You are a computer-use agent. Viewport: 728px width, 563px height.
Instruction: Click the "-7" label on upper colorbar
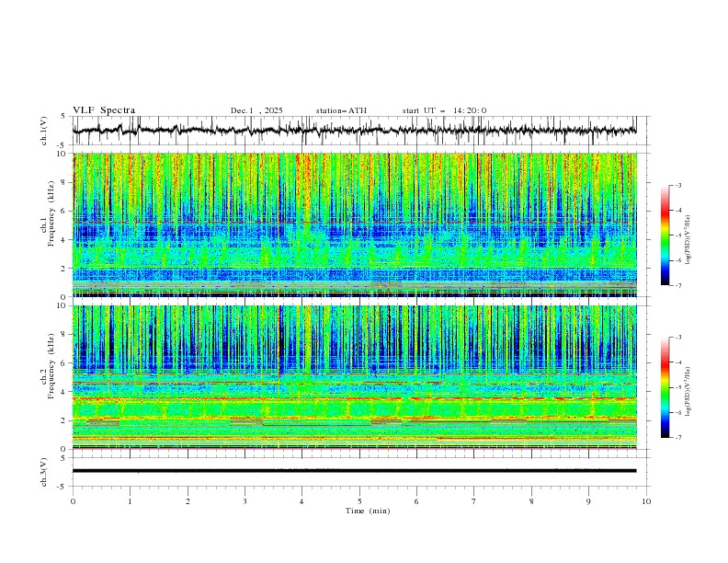pyautogui.click(x=678, y=285)
